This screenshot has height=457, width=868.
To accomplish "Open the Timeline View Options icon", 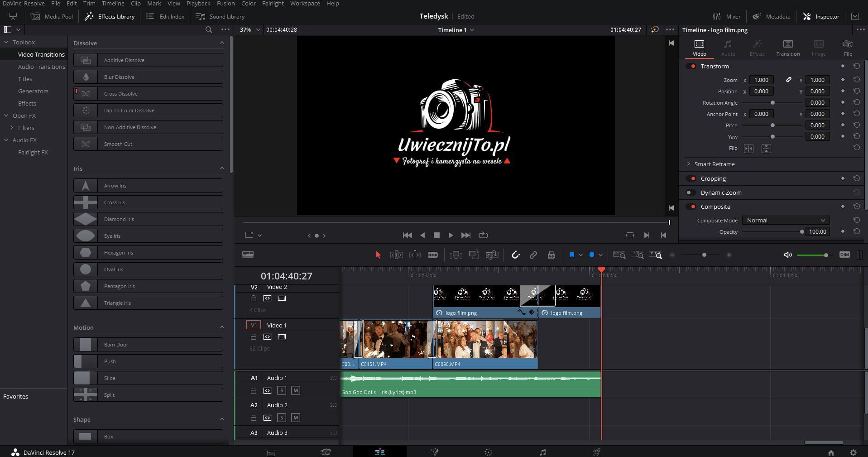I will (248, 255).
